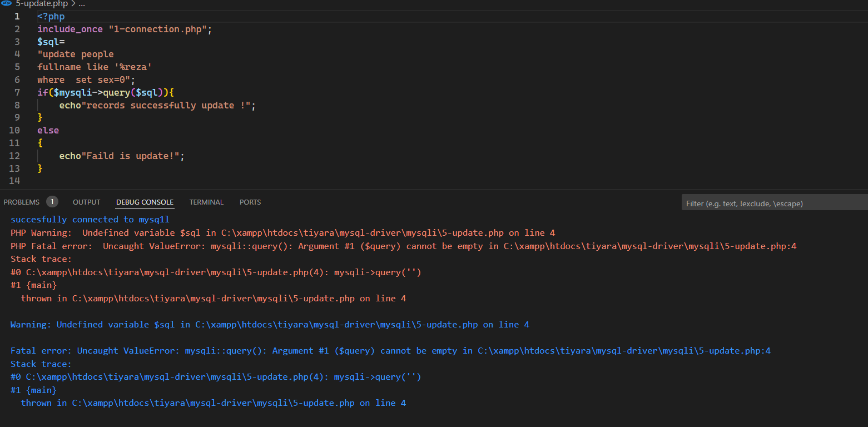This screenshot has width=868, height=427.
Task: Select the DEBUG CONSOLE tab
Action: pos(145,202)
